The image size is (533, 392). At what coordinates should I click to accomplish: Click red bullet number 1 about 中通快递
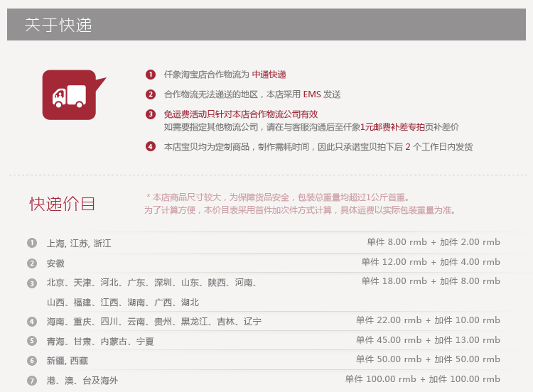click(150, 75)
